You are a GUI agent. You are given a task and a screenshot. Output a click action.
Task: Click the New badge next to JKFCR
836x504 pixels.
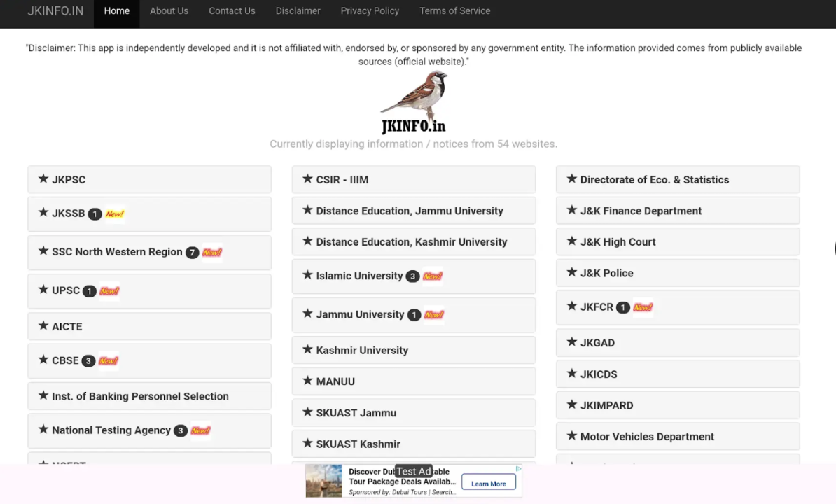coord(643,307)
